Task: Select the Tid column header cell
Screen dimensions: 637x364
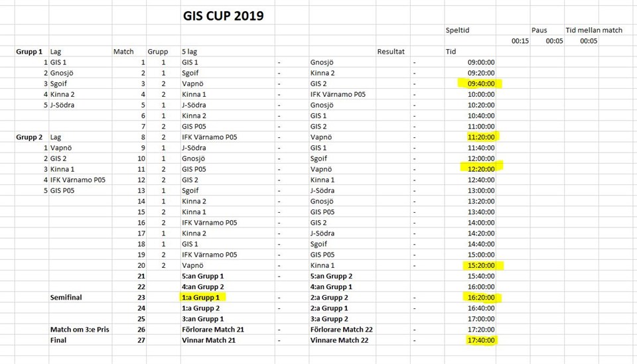Action: pos(451,51)
